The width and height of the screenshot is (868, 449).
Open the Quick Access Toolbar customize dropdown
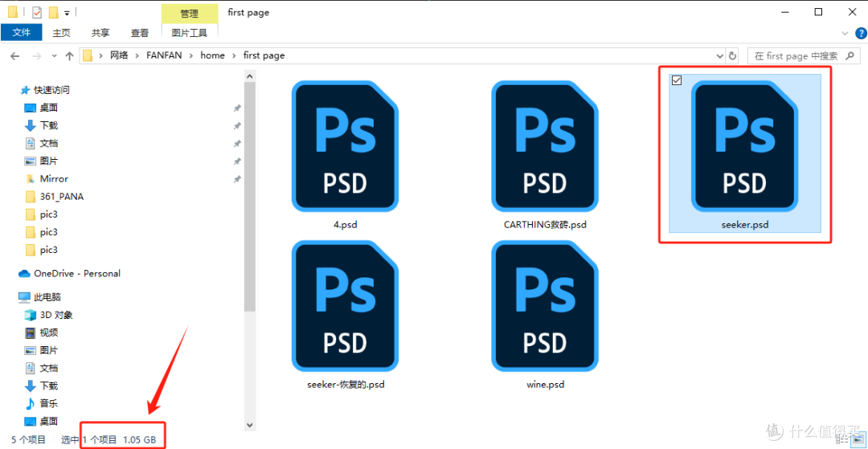point(67,12)
